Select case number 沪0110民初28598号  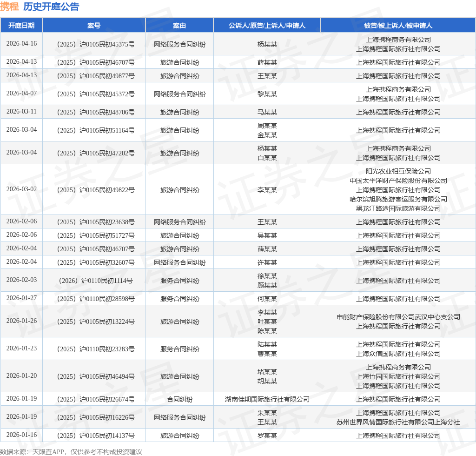click(96, 299)
